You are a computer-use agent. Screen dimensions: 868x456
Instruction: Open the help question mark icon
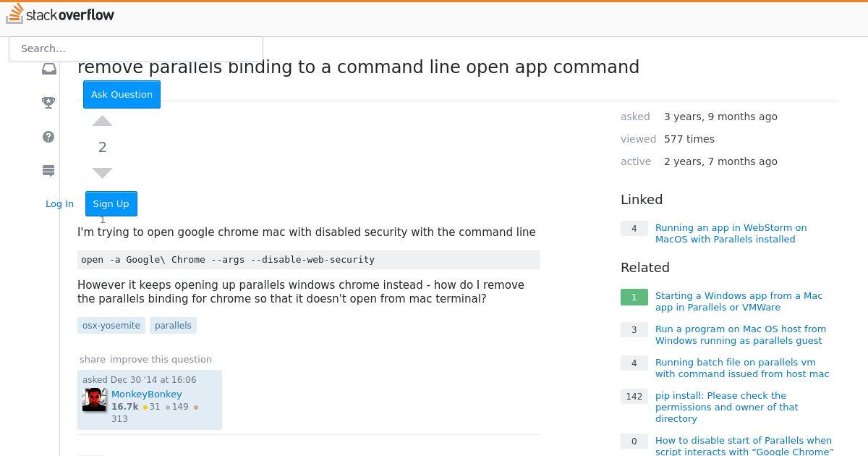[48, 137]
